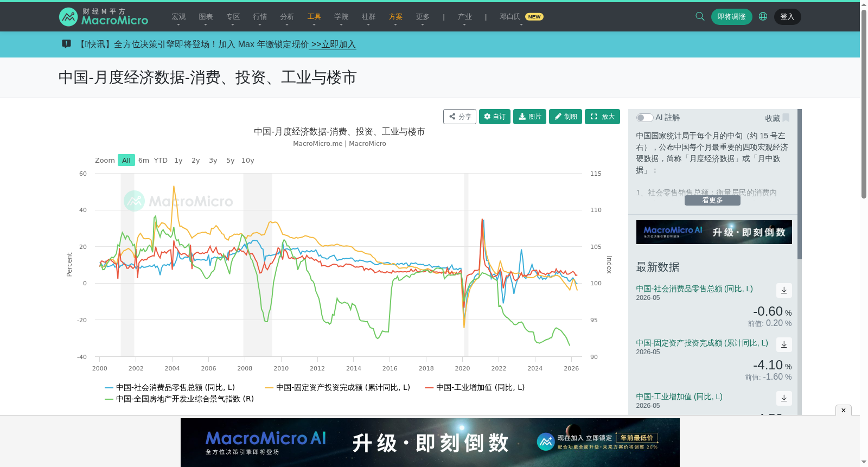Image resolution: width=868 pixels, height=467 pixels.
Task: Expand the 分析 dropdown menu
Action: pos(287,17)
